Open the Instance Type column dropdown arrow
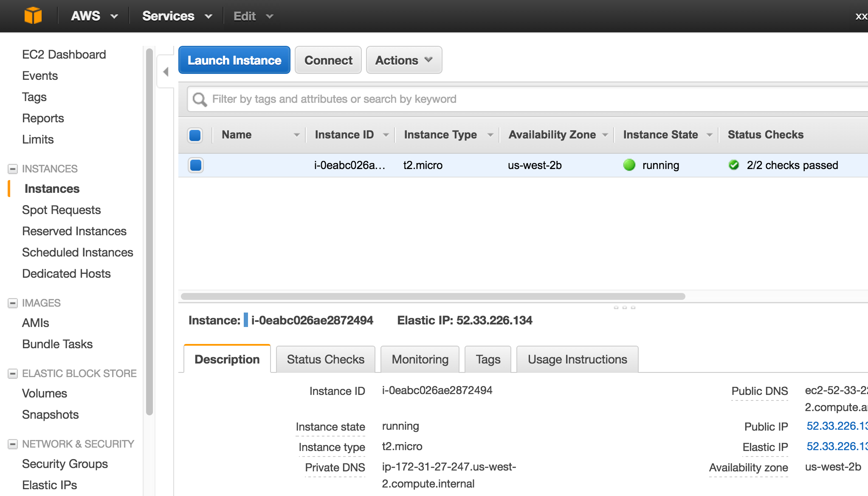868x496 pixels. click(x=490, y=135)
